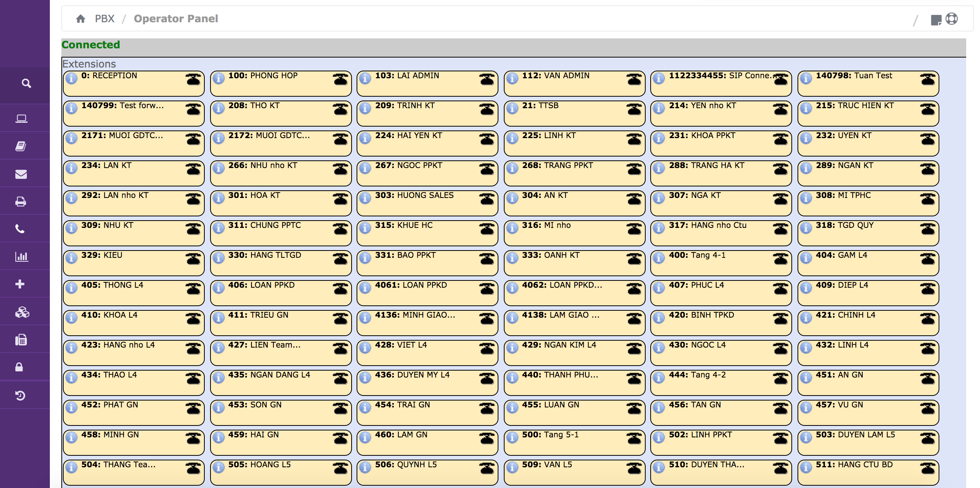Select extension 420: BINH TPKD box
This screenshot has width=980, height=488.
click(x=720, y=323)
